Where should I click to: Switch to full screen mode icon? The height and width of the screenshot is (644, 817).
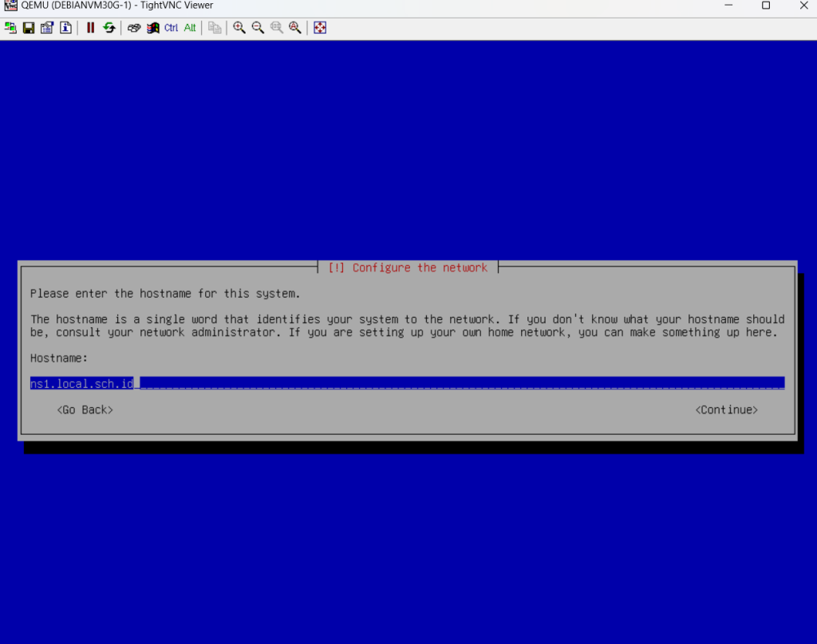320,28
